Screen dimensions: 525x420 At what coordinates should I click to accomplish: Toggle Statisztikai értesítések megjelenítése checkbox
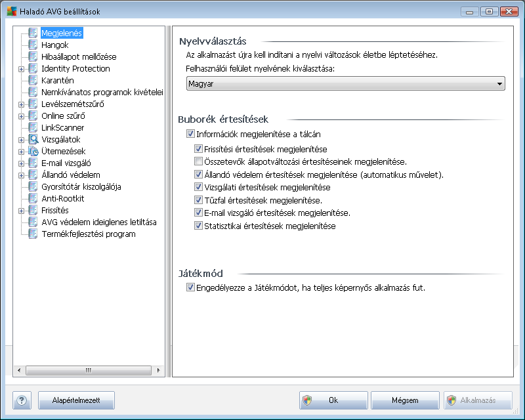[198, 226]
